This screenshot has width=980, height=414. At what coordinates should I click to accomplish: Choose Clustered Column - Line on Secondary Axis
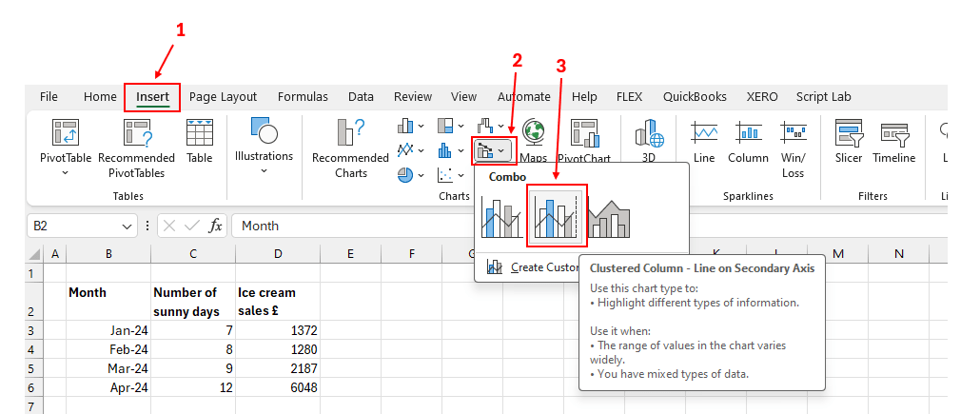click(x=557, y=216)
